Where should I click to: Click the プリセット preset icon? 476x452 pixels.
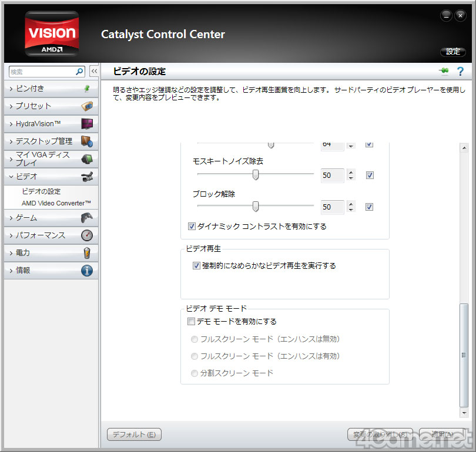(87, 106)
